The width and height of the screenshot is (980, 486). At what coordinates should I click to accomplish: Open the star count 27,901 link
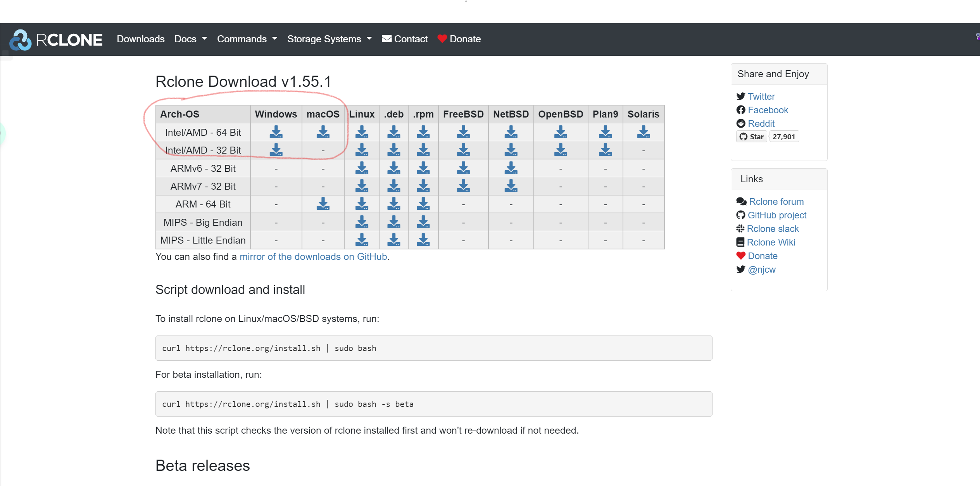click(784, 137)
